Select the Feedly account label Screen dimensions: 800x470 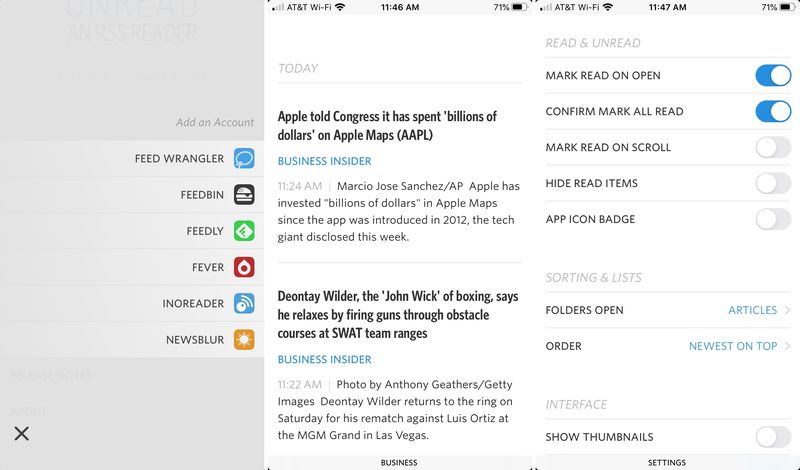point(205,231)
